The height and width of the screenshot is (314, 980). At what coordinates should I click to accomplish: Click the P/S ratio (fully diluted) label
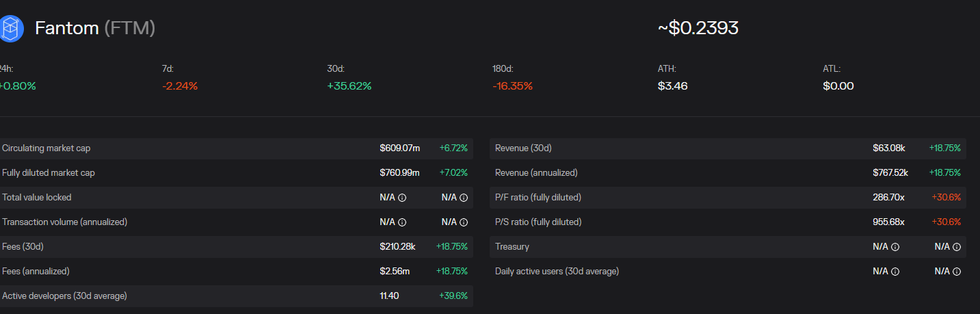538,222
